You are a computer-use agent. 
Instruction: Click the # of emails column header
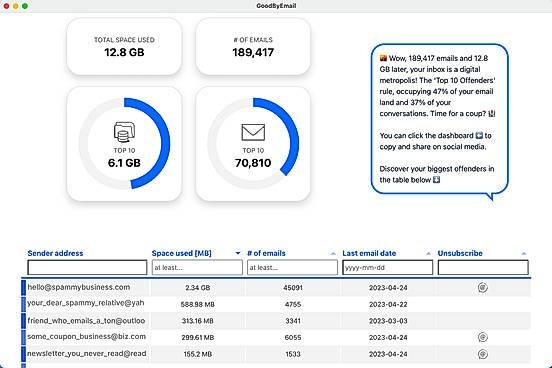(x=266, y=253)
